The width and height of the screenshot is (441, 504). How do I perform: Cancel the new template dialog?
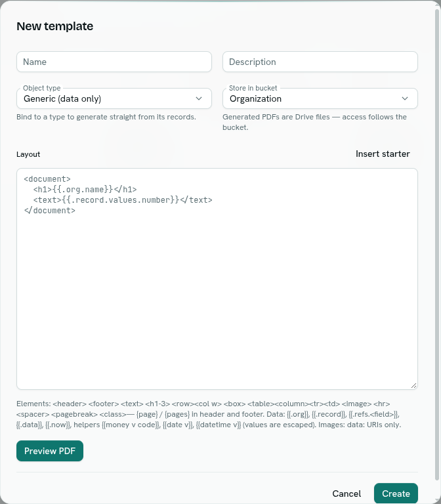pyautogui.click(x=346, y=493)
